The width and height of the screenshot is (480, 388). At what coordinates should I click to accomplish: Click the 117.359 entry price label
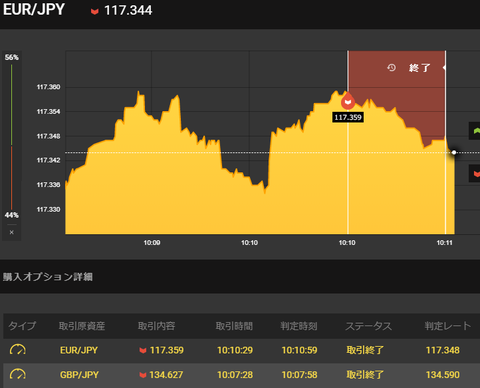[348, 117]
